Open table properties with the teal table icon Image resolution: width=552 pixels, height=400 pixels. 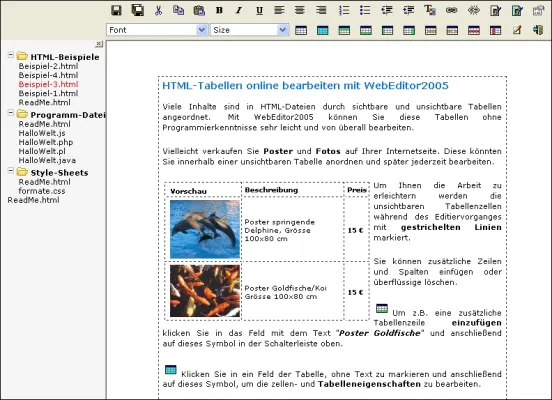pyautogui.click(x=322, y=30)
